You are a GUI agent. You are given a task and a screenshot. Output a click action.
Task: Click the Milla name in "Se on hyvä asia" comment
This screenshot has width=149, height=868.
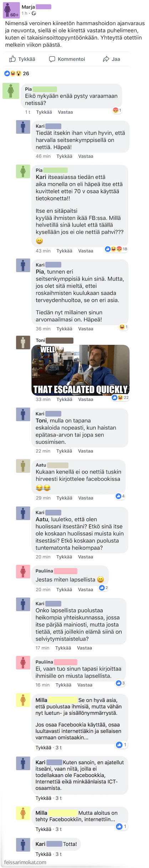pos(41,700)
